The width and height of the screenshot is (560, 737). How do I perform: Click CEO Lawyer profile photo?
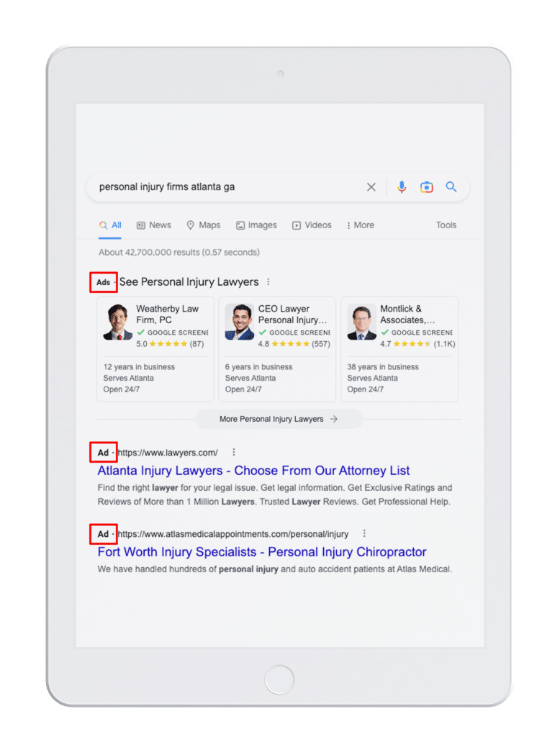[239, 322]
